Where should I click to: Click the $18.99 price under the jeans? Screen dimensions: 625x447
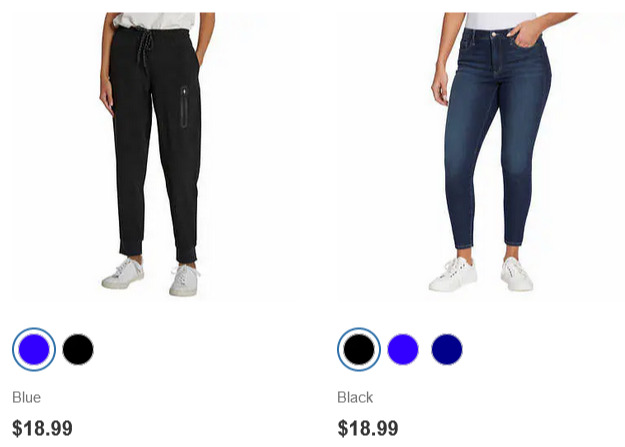point(368,428)
